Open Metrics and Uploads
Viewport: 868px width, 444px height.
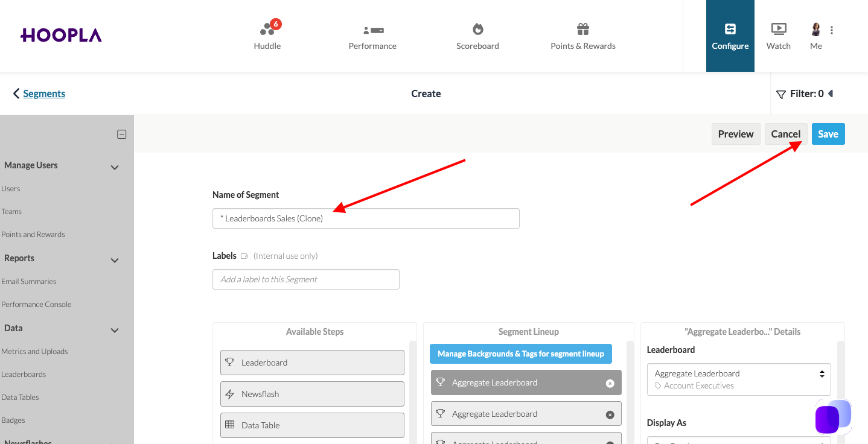[34, 352]
